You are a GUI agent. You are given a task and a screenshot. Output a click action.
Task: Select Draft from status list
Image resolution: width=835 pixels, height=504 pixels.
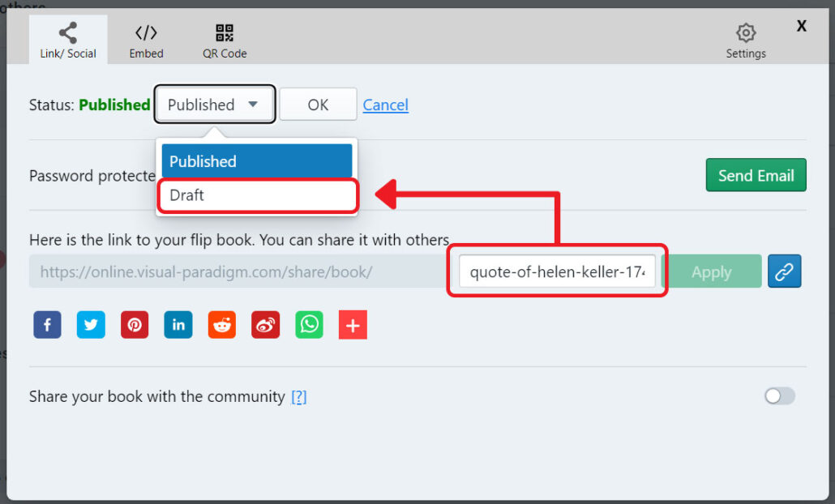(x=256, y=195)
